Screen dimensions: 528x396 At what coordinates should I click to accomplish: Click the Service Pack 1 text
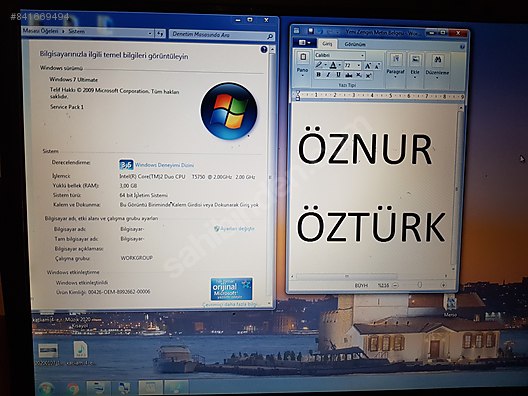(67, 107)
